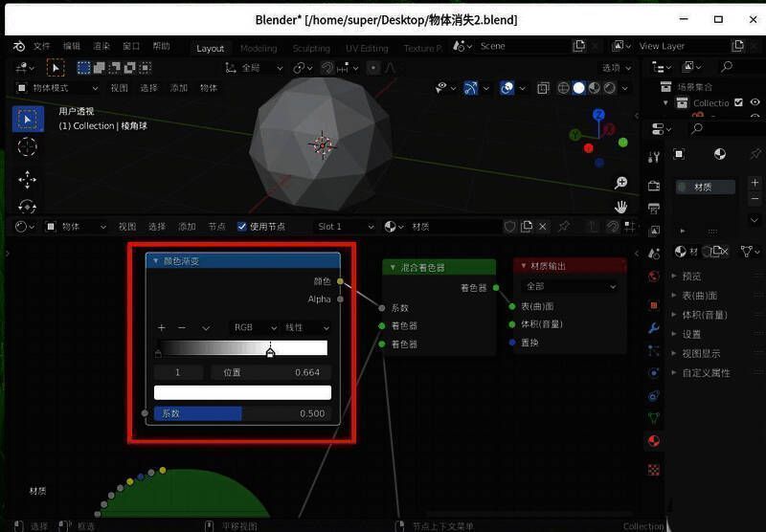The image size is (766, 532).
Task: Switch viewport to wireframe shading
Action: (x=563, y=88)
